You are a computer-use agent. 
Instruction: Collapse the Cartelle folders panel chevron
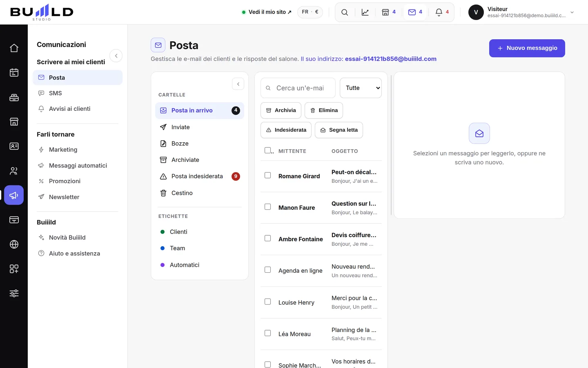(238, 84)
